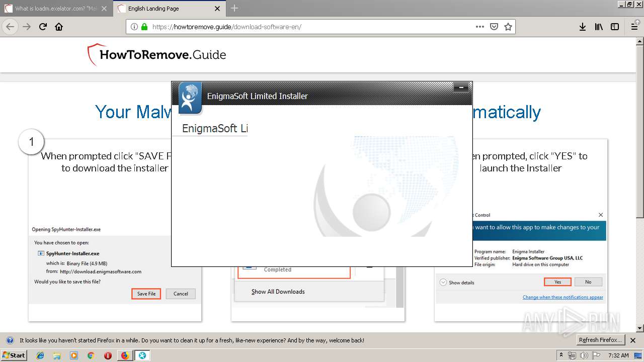Screen dimensions: 644x362
Task: Minimize the EnigmaSoft Limited Installer window
Action: 461,88
